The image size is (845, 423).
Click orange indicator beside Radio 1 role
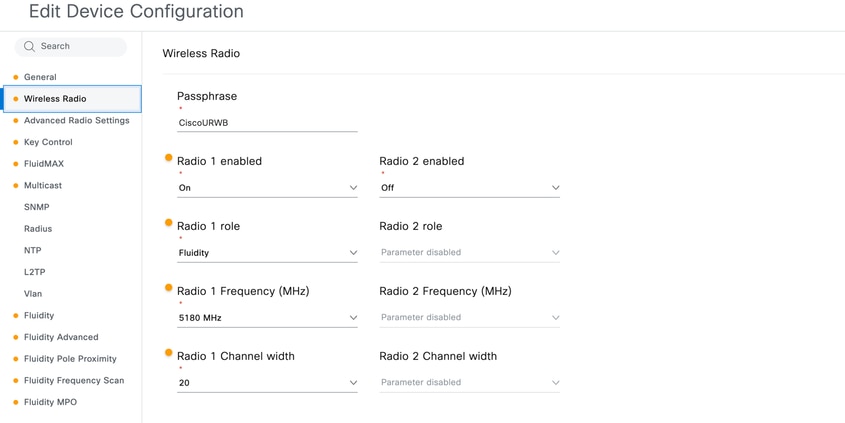click(169, 223)
